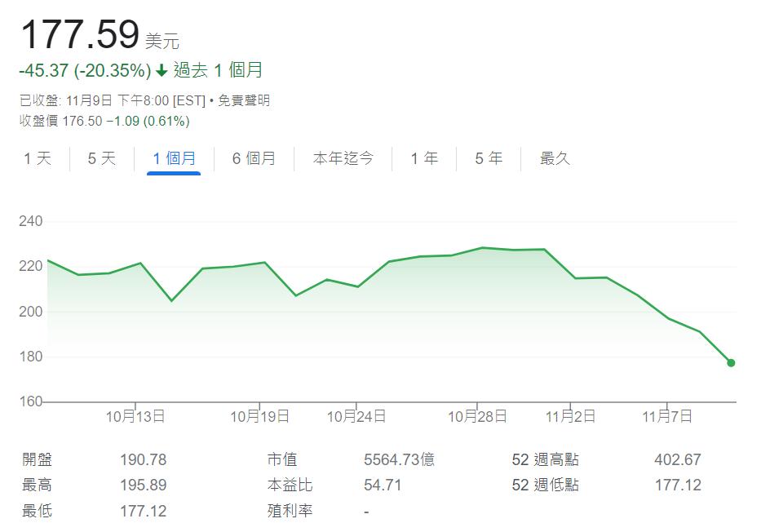
Task: Click the 10月28日 axis label
Action: [477, 417]
